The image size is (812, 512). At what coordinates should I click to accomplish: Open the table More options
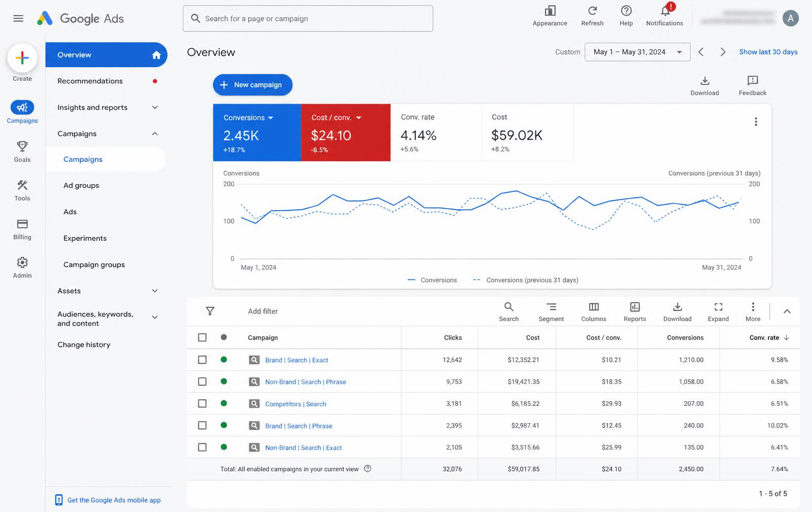click(753, 307)
